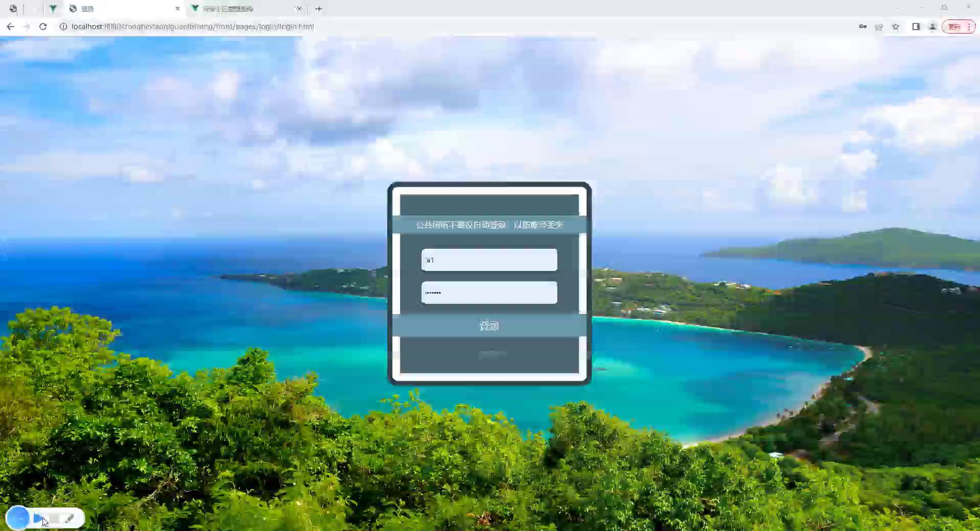The height and width of the screenshot is (531, 980).
Task: Click the blue circle recorder button
Action: tap(18, 518)
